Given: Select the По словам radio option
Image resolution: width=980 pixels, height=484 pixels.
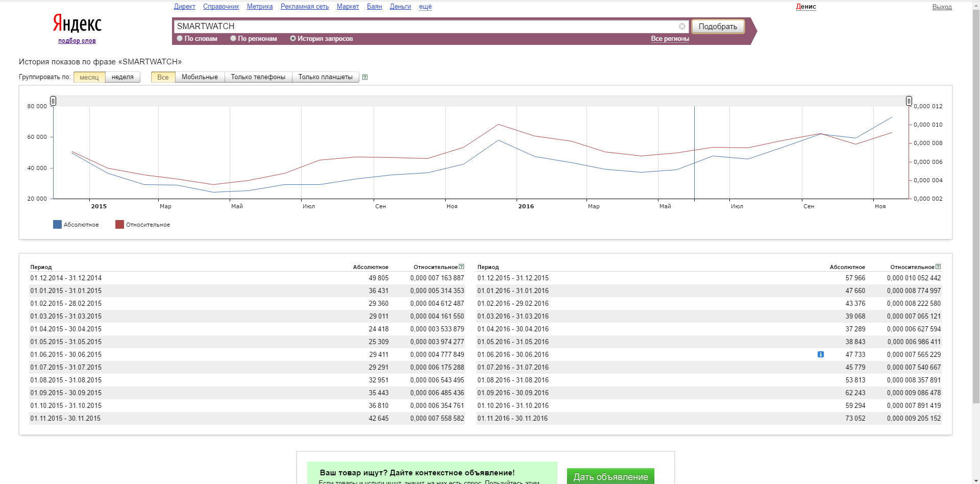Looking at the screenshot, I should (180, 38).
